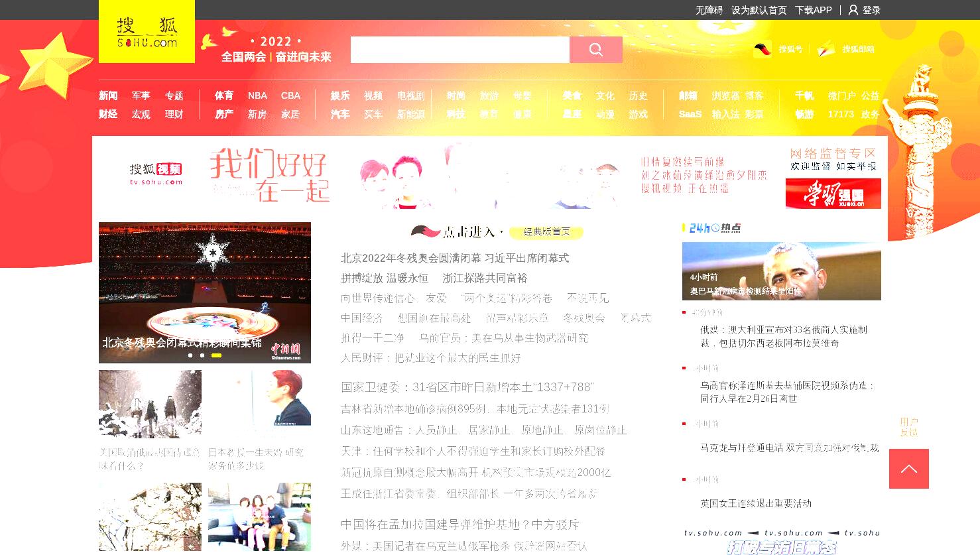Open the 汽车 channel
The height and width of the screenshot is (555, 980).
click(340, 114)
